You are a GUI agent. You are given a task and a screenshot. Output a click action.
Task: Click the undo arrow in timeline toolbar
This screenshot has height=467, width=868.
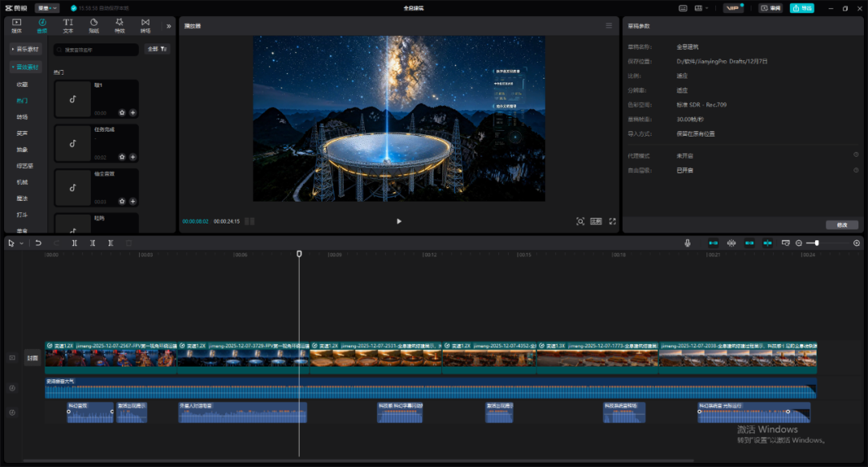pos(39,243)
